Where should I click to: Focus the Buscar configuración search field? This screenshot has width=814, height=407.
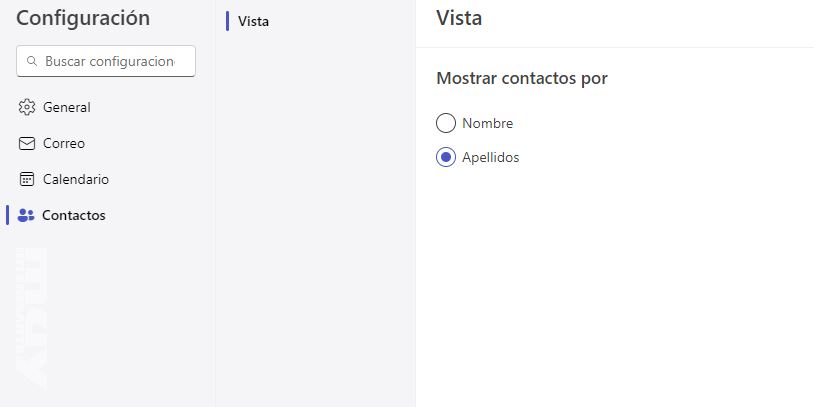(x=110, y=61)
